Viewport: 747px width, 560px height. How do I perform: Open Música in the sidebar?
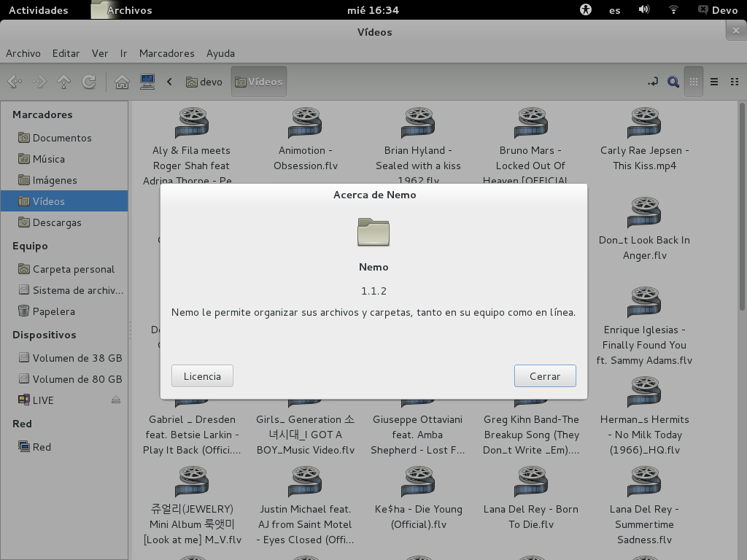point(64,159)
